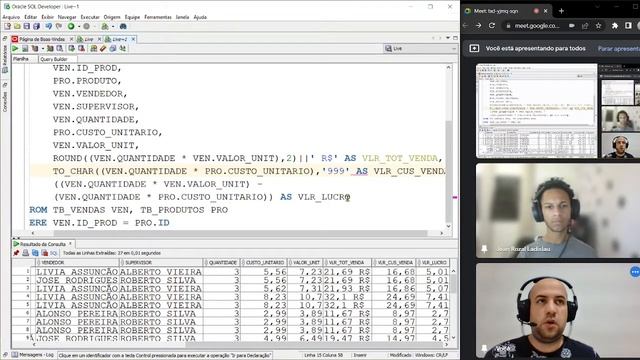
Task: Close the Resultado da Consulta tab
Action: pos(70,244)
